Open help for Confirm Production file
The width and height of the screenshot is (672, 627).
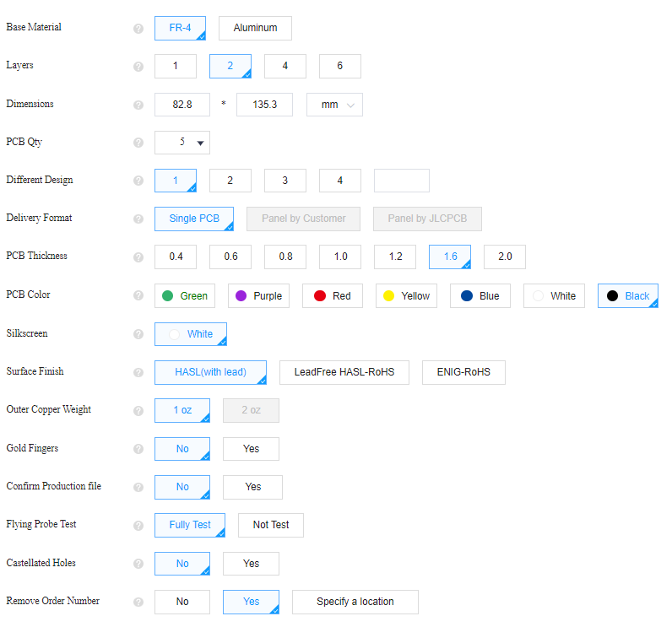[138, 487]
